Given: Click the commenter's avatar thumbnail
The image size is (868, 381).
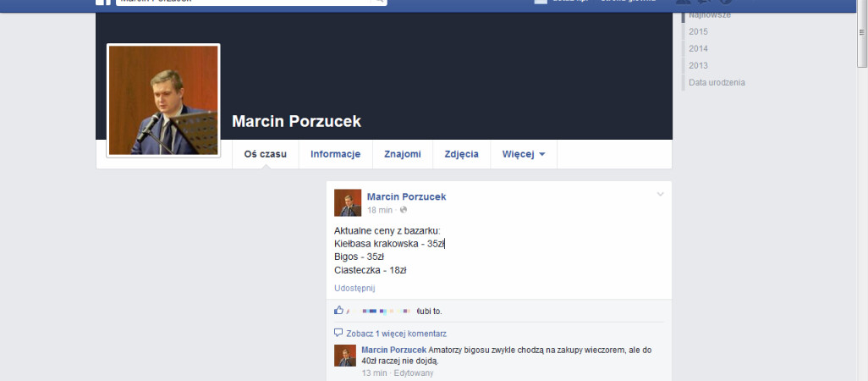Looking at the screenshot, I should 345,356.
